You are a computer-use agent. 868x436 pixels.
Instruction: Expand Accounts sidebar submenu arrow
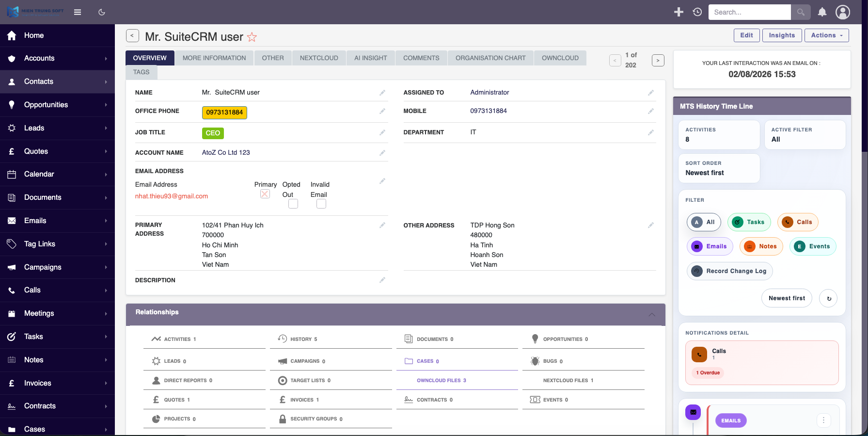[x=106, y=59]
